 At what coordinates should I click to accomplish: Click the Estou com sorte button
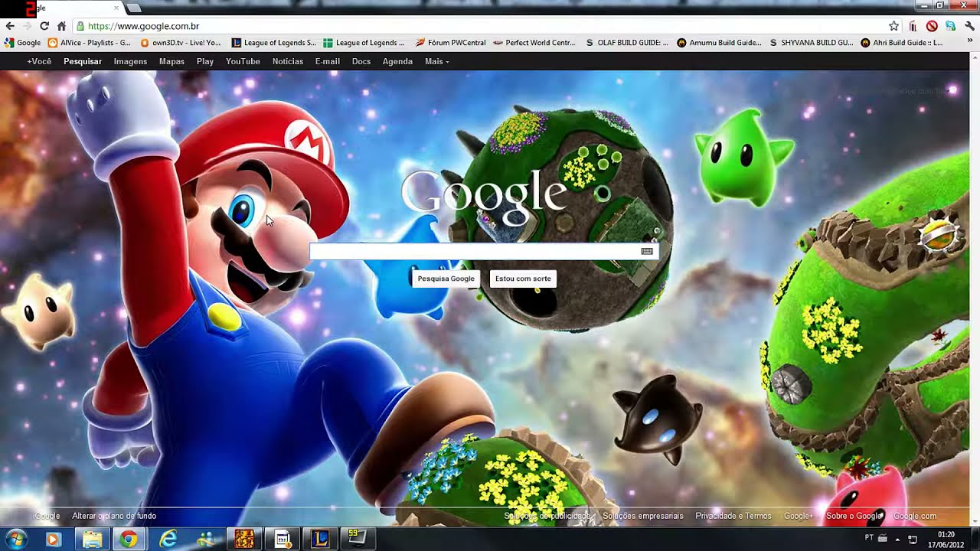(x=523, y=279)
